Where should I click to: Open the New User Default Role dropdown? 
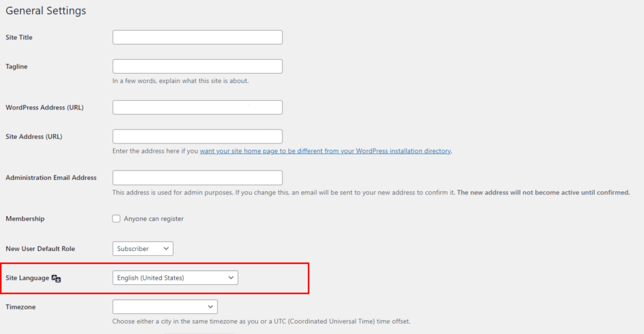click(x=143, y=248)
